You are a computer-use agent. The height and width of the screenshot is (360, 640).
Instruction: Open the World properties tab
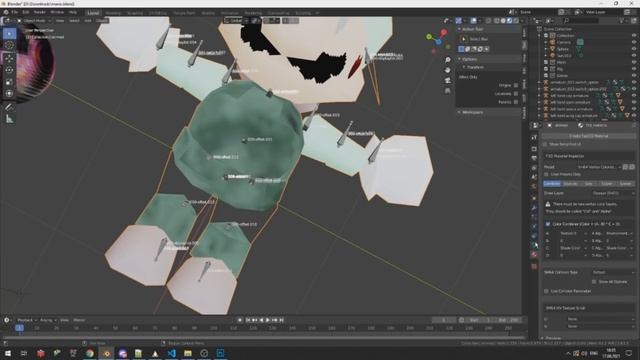click(x=534, y=186)
